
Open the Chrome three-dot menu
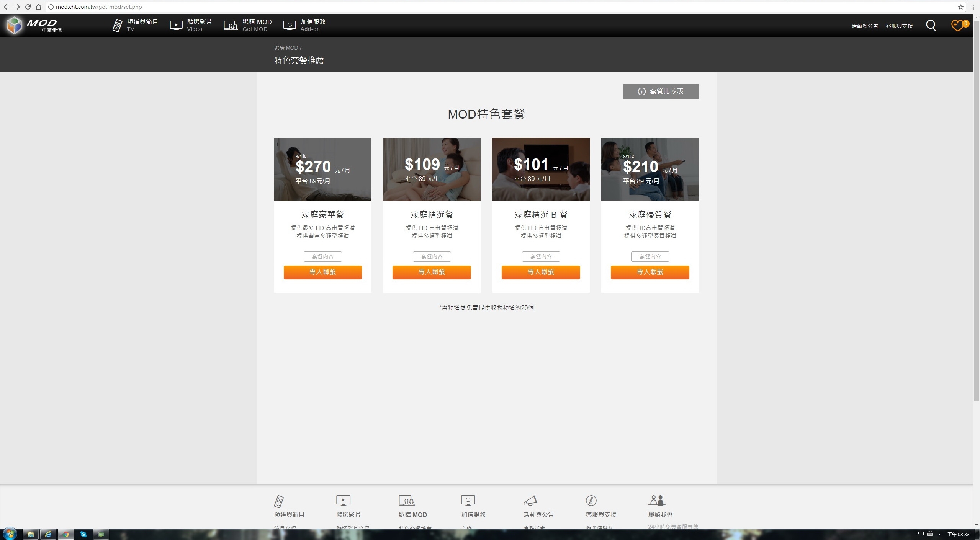click(973, 7)
